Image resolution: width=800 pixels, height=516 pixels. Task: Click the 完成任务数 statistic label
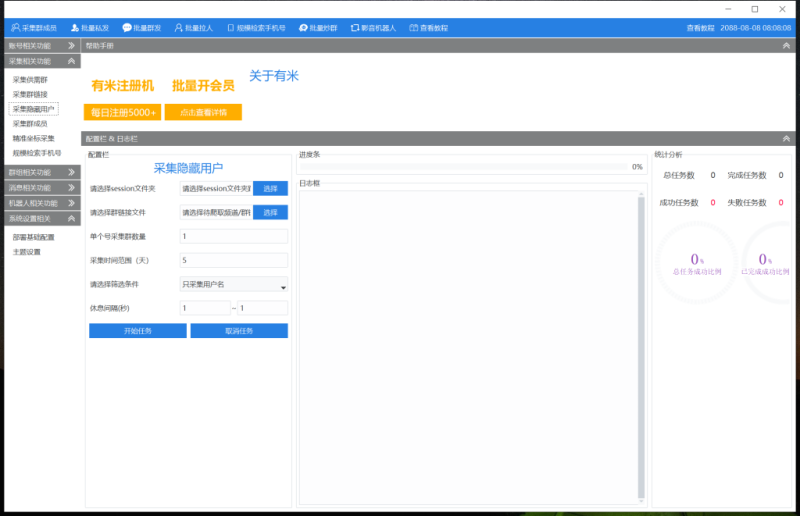[x=747, y=176]
